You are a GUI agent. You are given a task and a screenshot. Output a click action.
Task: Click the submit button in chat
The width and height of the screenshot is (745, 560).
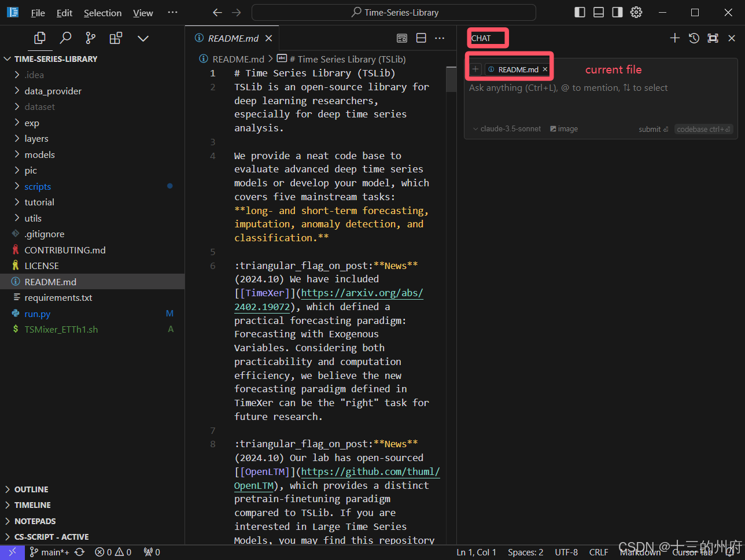[653, 129]
